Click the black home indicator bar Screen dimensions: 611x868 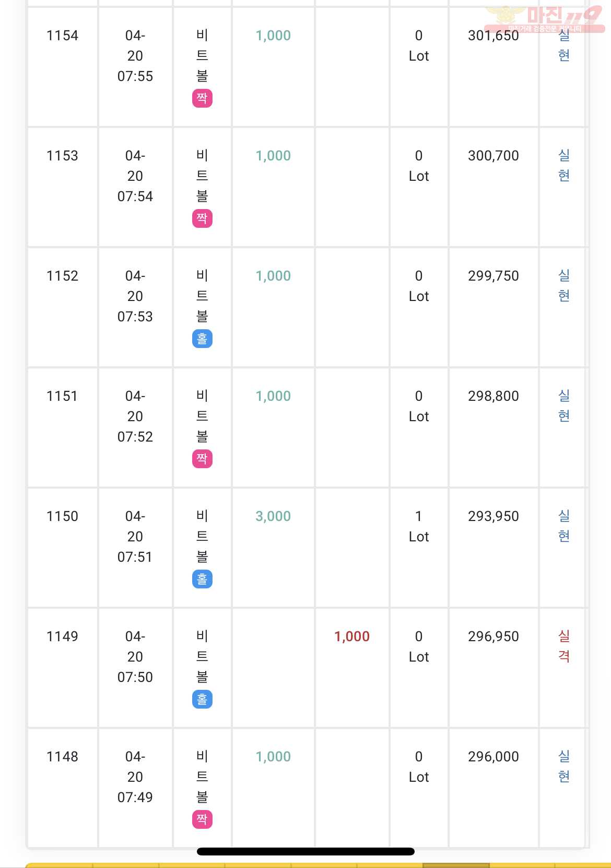[305, 852]
